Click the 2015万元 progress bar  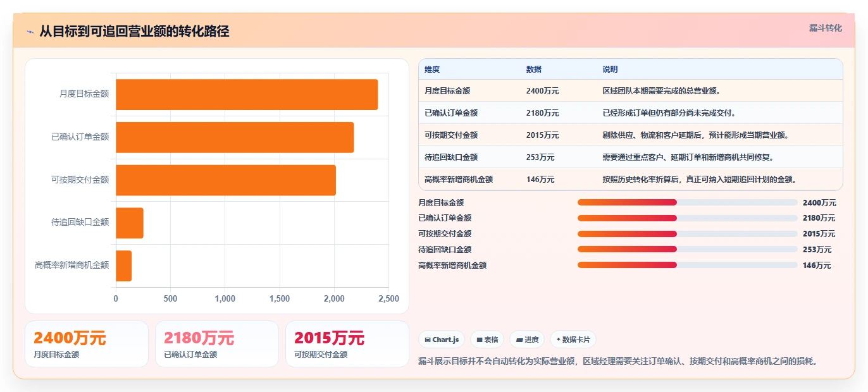[687, 234]
